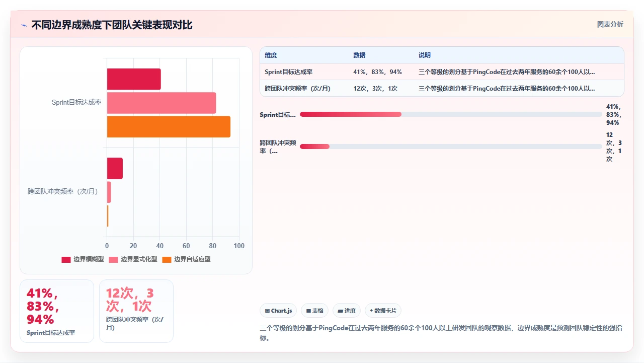Viewport: 644px width, 363px height.
Task: Click the crimson Sprint bar in the chart
Action: click(x=134, y=79)
